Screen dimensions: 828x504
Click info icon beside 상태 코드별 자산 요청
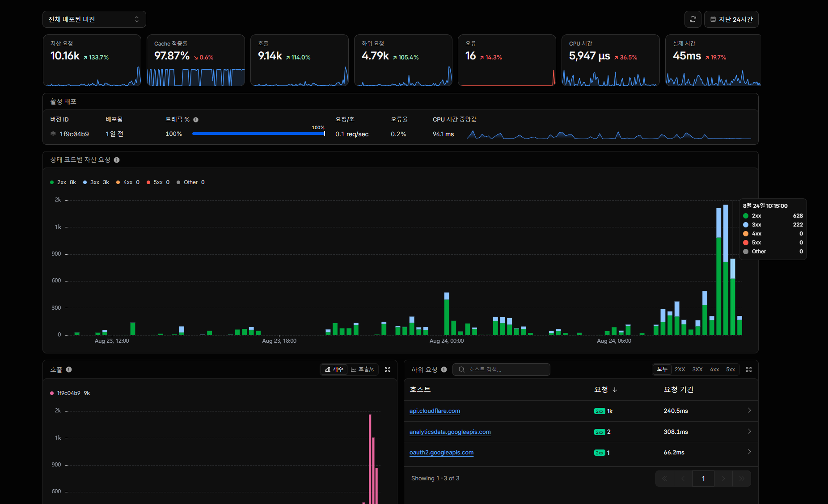click(117, 160)
